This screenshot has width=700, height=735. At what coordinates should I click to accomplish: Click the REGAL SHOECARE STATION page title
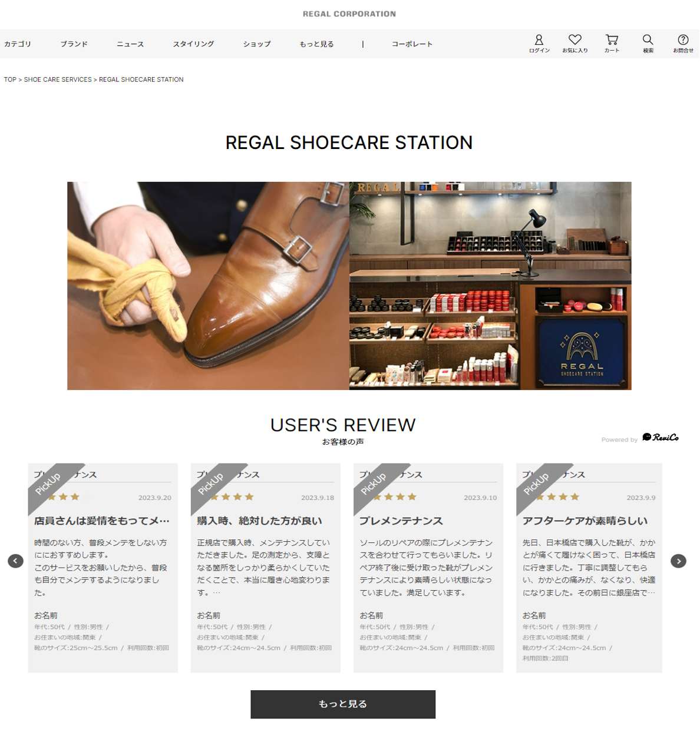pos(349,143)
